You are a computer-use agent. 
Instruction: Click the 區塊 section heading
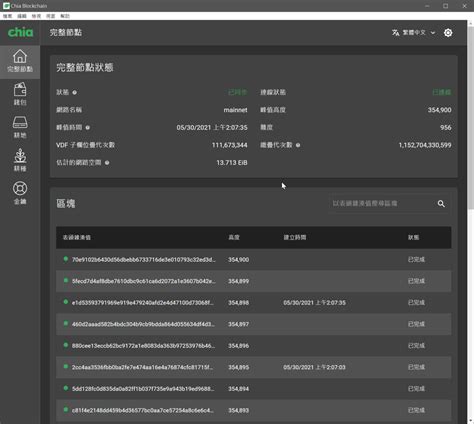point(66,204)
